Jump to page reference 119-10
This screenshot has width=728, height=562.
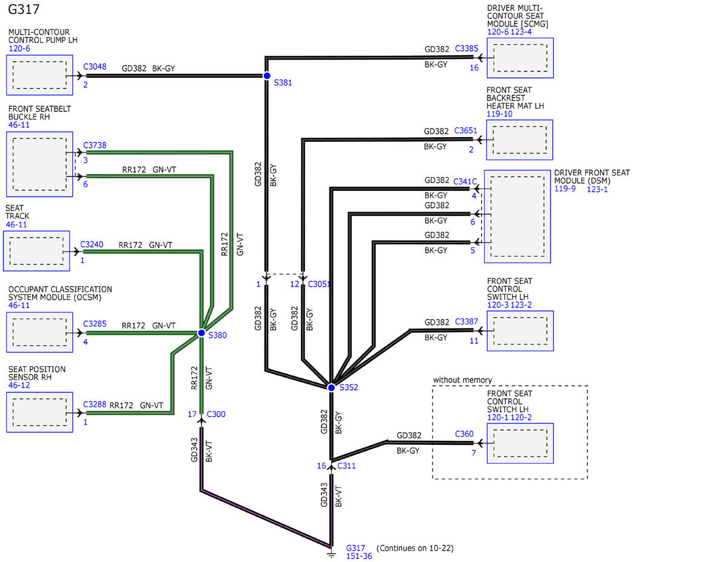[499, 114]
